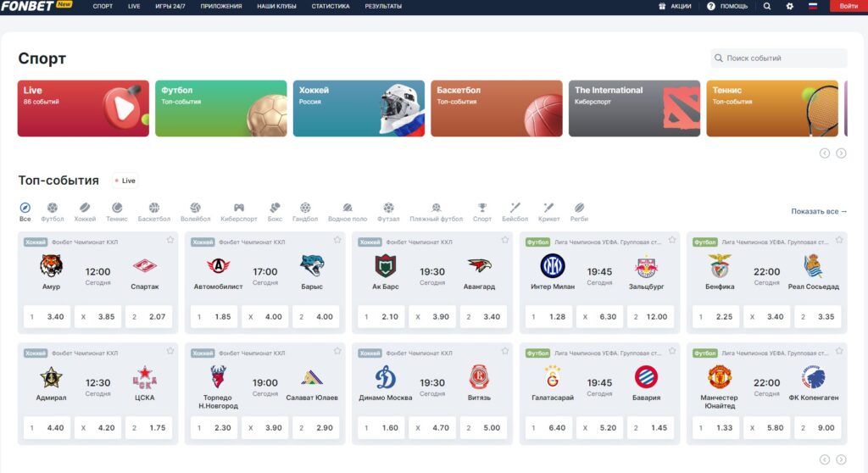
Task: Select the Киберспорт sport filter icon
Action: (238, 208)
